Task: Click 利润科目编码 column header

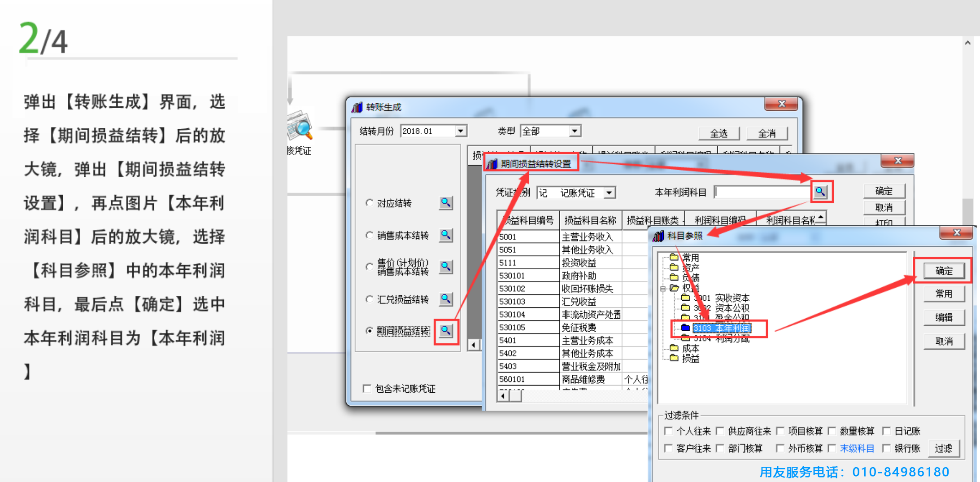Action: pos(720,220)
